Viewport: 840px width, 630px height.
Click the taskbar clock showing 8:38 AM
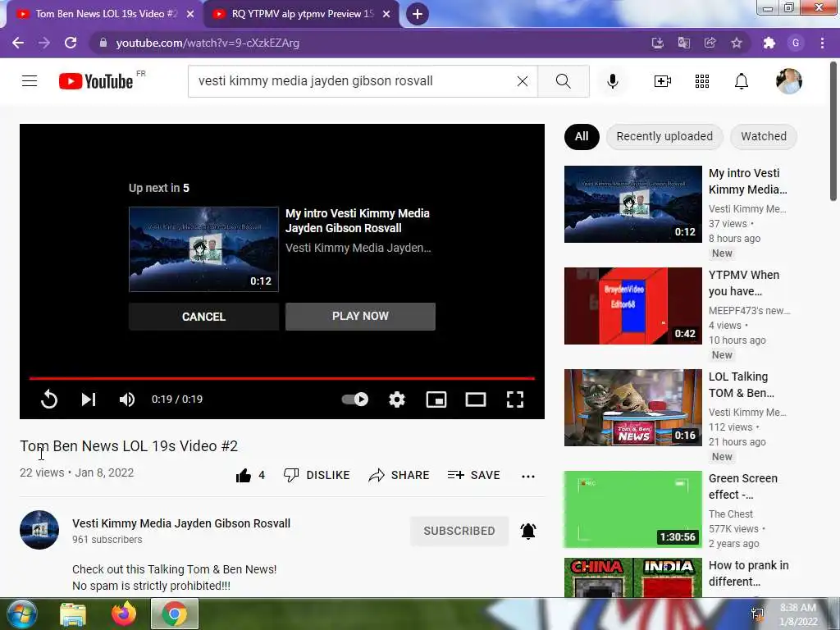pos(797,614)
